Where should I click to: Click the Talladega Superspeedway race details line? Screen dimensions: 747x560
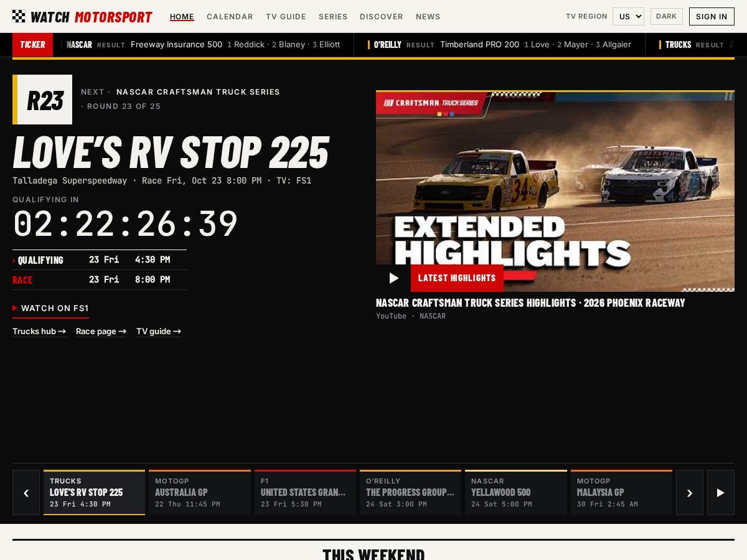(x=162, y=181)
